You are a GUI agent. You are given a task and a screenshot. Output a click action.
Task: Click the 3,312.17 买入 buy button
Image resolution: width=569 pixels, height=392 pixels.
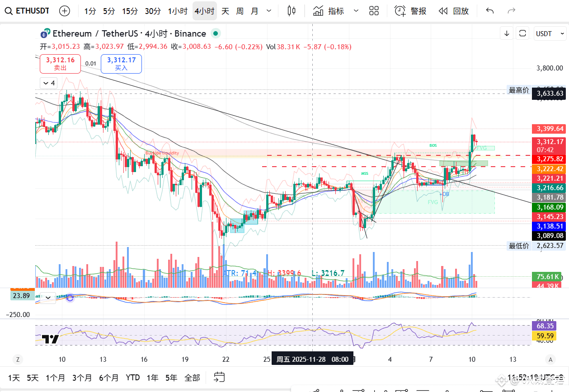(x=121, y=64)
